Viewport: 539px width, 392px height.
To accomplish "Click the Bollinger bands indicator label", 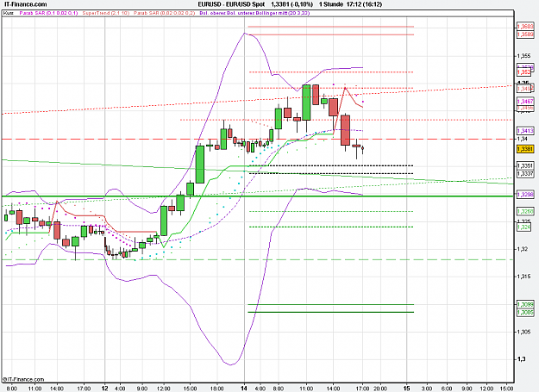I will tap(254, 13).
